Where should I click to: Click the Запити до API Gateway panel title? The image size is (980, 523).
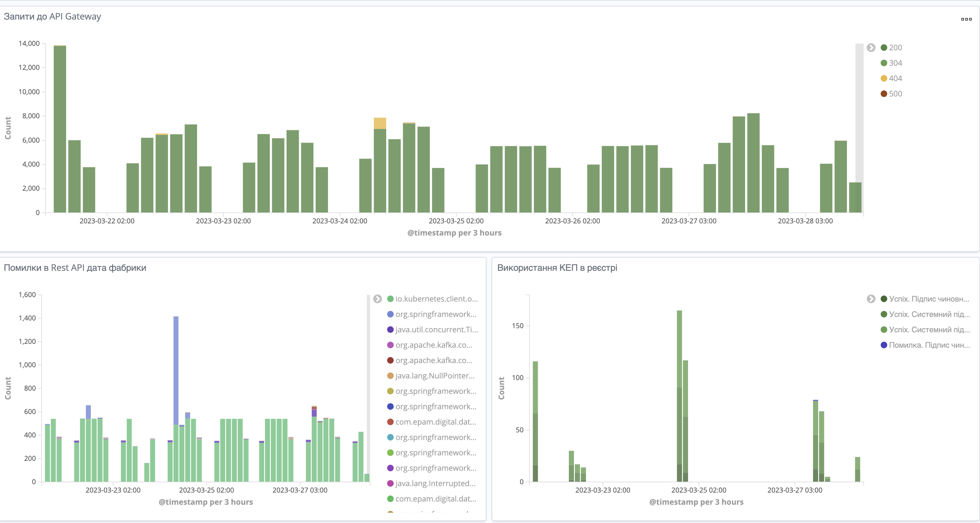pyautogui.click(x=53, y=16)
